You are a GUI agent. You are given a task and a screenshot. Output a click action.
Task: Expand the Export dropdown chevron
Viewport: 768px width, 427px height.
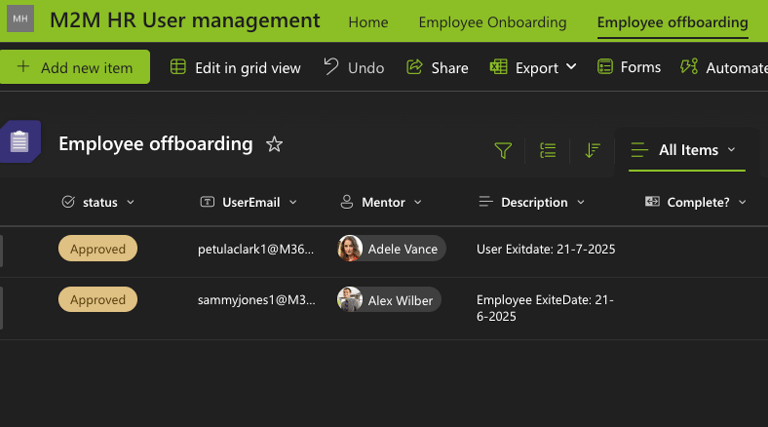[571, 67]
